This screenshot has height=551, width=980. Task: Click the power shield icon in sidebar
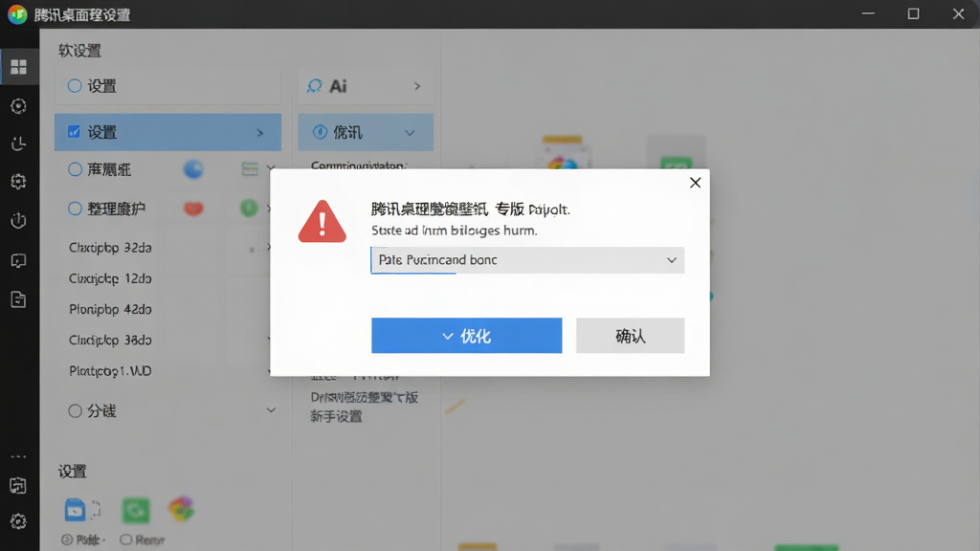(x=19, y=220)
